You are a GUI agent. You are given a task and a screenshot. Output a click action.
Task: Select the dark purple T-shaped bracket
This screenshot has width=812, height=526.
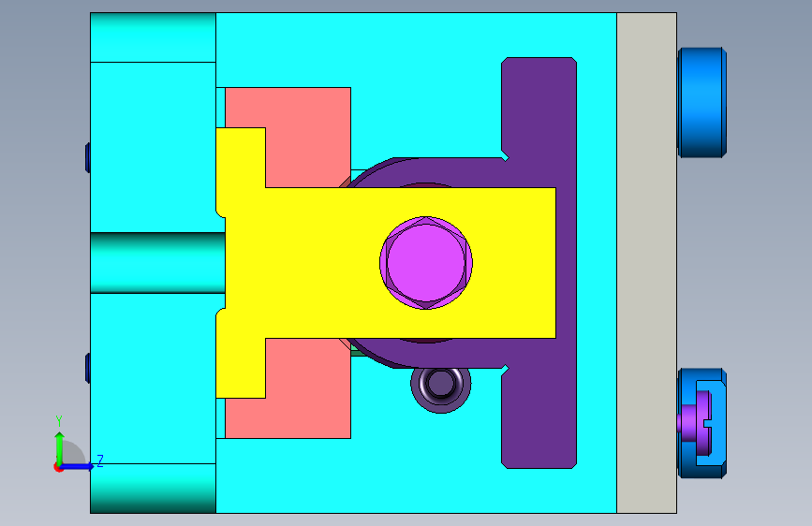click(x=539, y=263)
